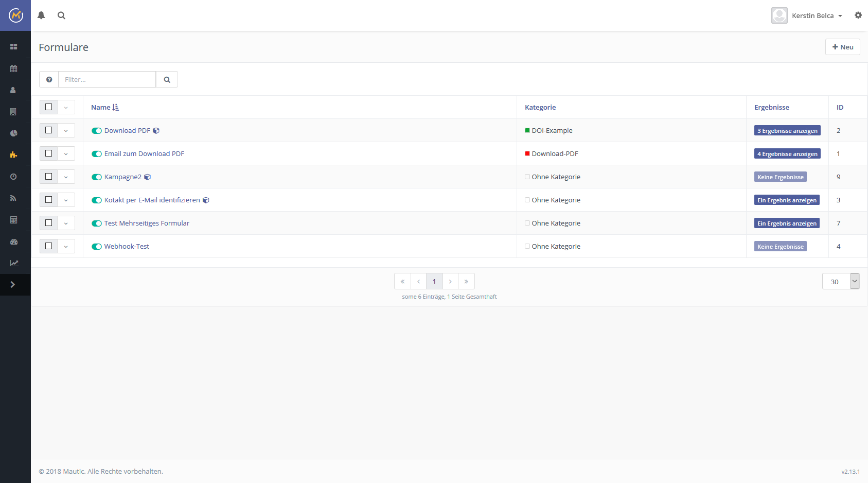The width and height of the screenshot is (868, 483).
Task: Open Companies building icon in sidebar
Action: point(13,112)
